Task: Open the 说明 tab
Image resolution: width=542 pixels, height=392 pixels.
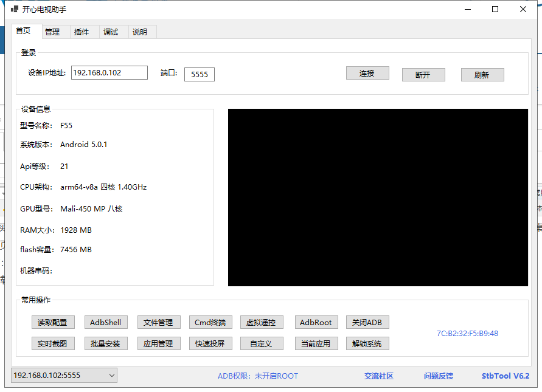Action: tap(142, 32)
